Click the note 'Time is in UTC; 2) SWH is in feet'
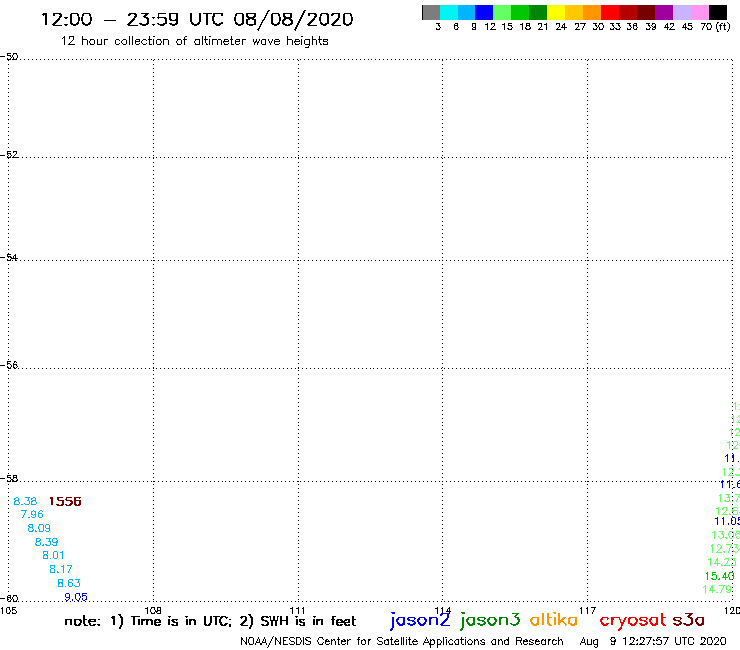 243,621
